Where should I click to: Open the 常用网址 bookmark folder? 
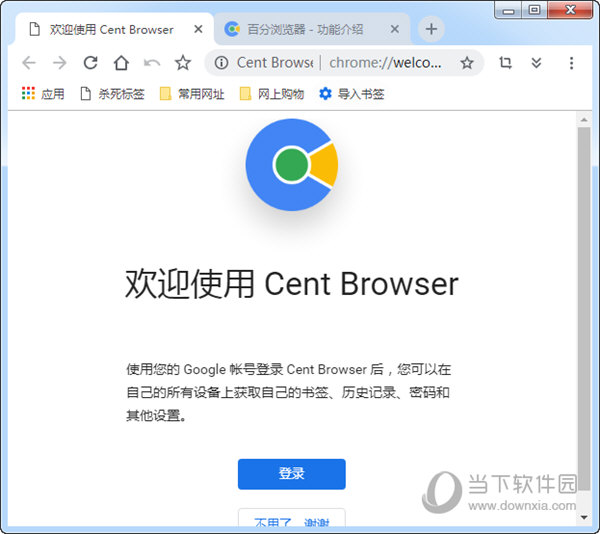(192, 94)
